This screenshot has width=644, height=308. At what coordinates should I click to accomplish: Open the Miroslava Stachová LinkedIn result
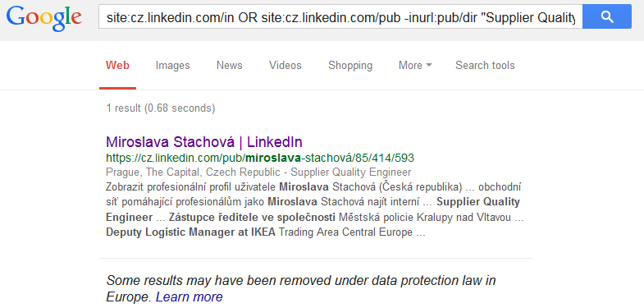click(x=204, y=142)
